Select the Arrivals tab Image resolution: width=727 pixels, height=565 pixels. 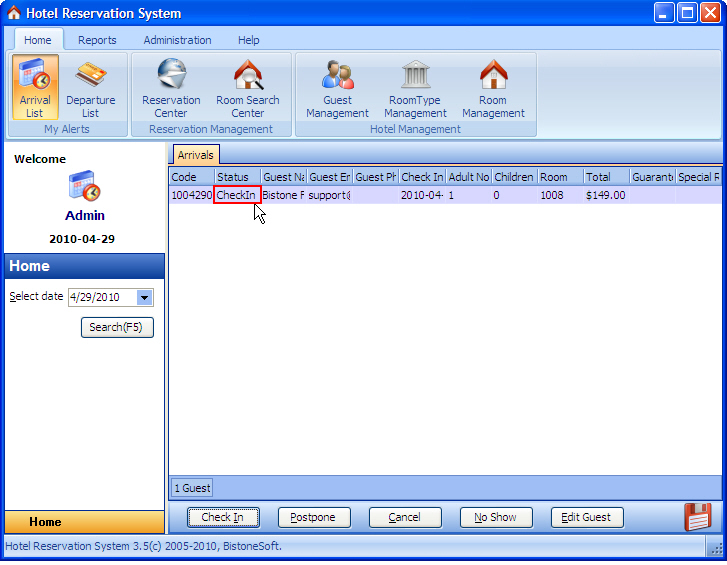pos(195,155)
